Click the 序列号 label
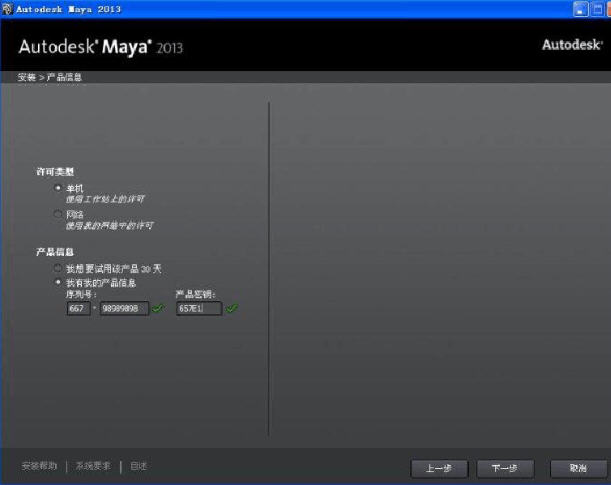Screen dimensions: 611x485 point(81,294)
